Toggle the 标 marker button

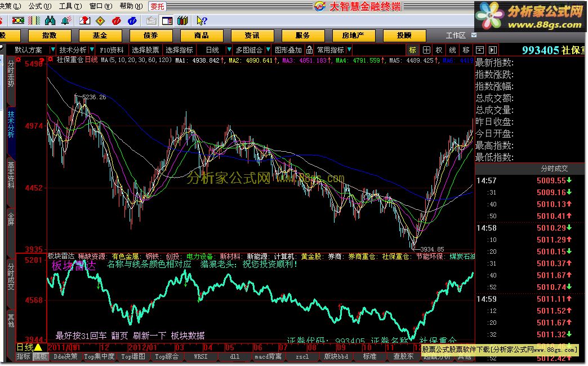[x=412, y=50]
